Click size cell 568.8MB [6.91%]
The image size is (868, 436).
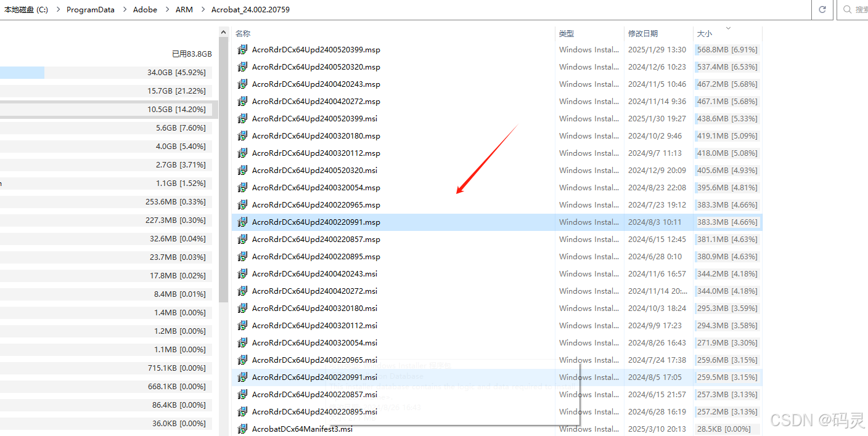[727, 50]
